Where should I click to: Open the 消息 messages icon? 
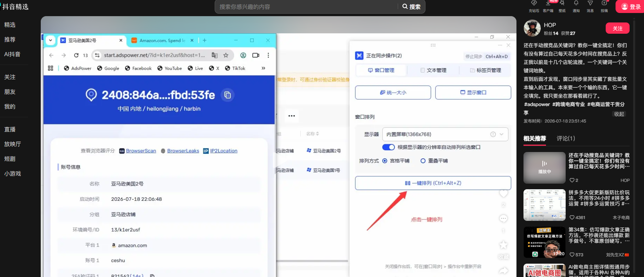coord(590,3)
